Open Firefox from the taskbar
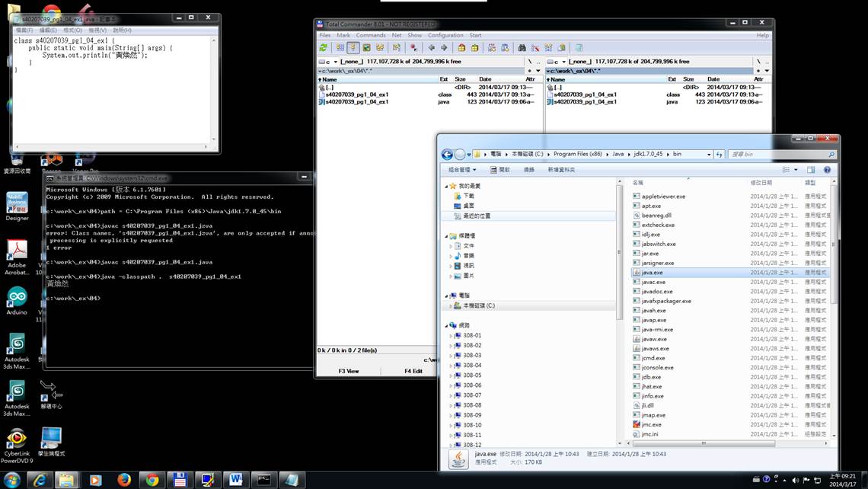 click(123, 480)
